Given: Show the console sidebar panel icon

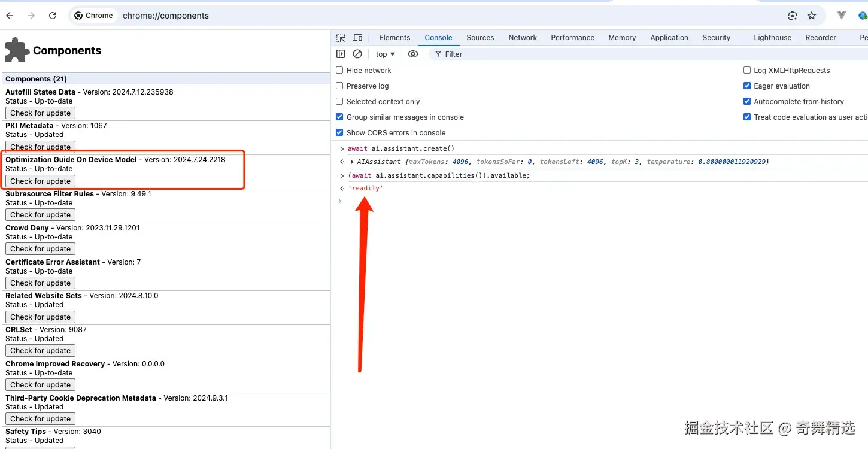Looking at the screenshot, I should click(x=341, y=54).
